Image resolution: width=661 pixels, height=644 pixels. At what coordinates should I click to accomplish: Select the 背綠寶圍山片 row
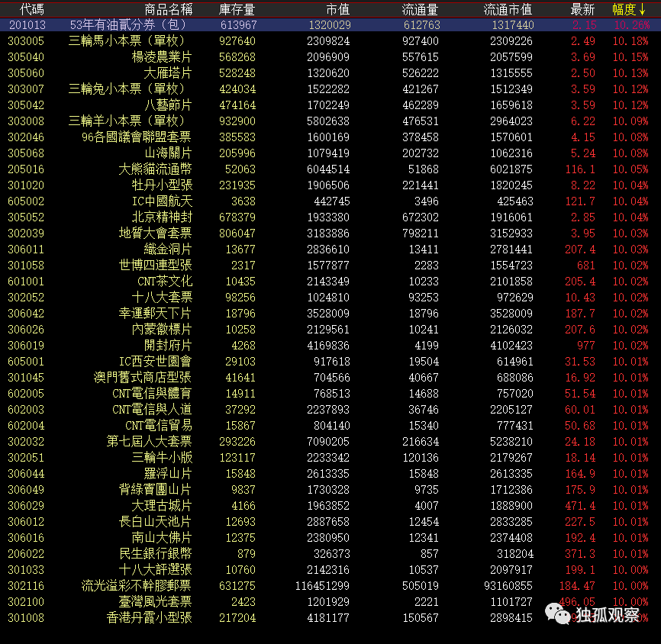[x=330, y=489]
